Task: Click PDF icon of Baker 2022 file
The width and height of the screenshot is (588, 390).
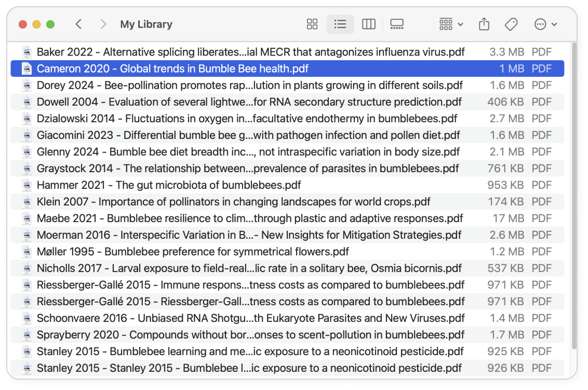Action: click(x=26, y=52)
